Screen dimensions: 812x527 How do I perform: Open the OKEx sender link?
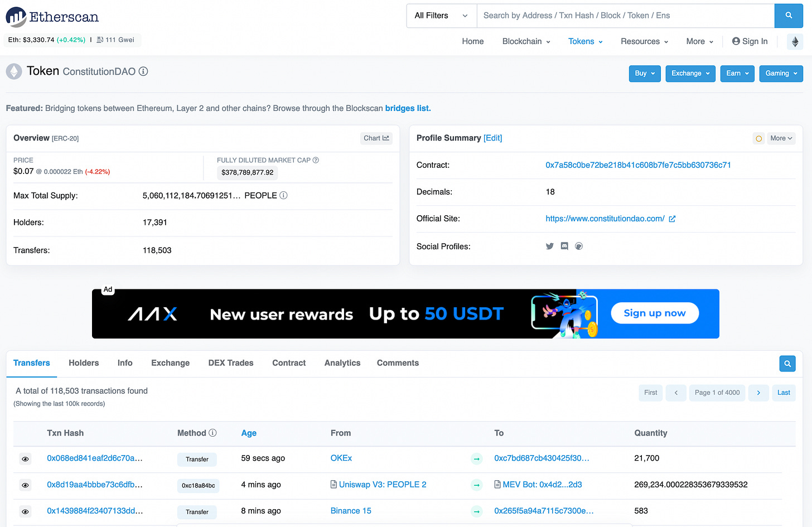pyautogui.click(x=341, y=458)
